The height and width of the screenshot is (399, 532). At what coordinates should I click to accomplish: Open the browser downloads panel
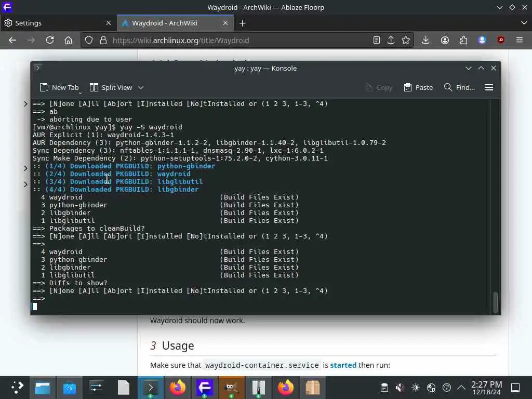click(x=425, y=41)
